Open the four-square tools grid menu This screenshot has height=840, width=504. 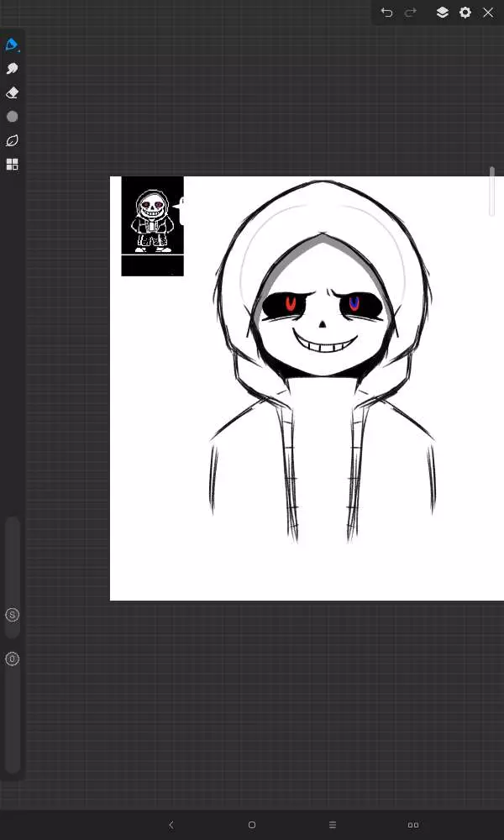click(x=12, y=165)
